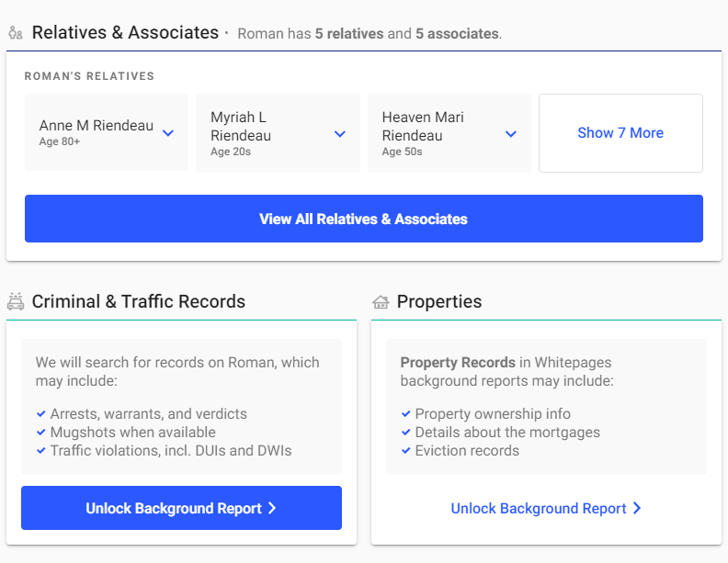Image resolution: width=728 pixels, height=563 pixels.
Task: Click the ROMAN'S RELATIVES label
Action: (x=89, y=76)
